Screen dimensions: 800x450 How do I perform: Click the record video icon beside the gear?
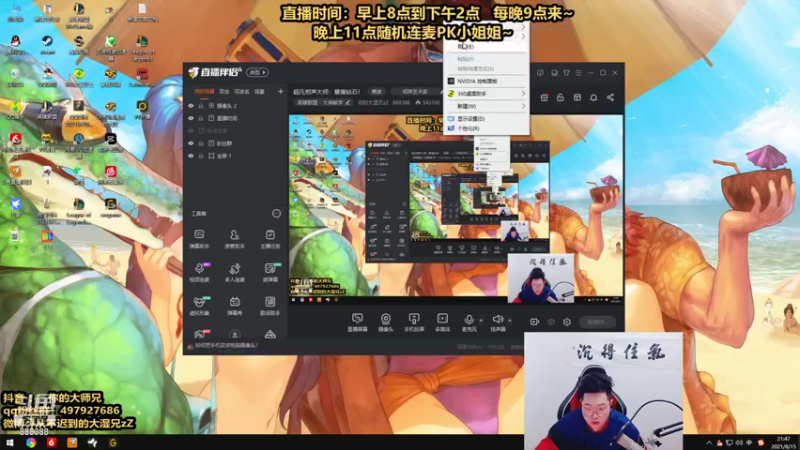[534, 322]
